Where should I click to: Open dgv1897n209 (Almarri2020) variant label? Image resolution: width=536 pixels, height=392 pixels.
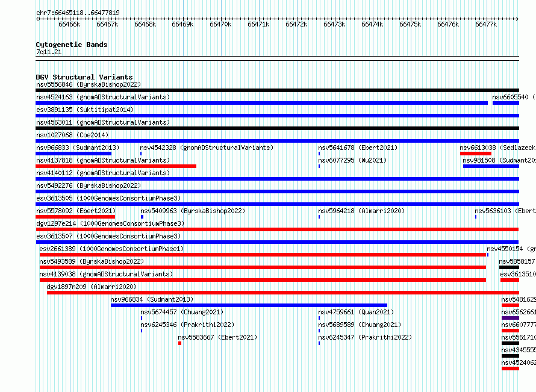pyautogui.click(x=92, y=287)
